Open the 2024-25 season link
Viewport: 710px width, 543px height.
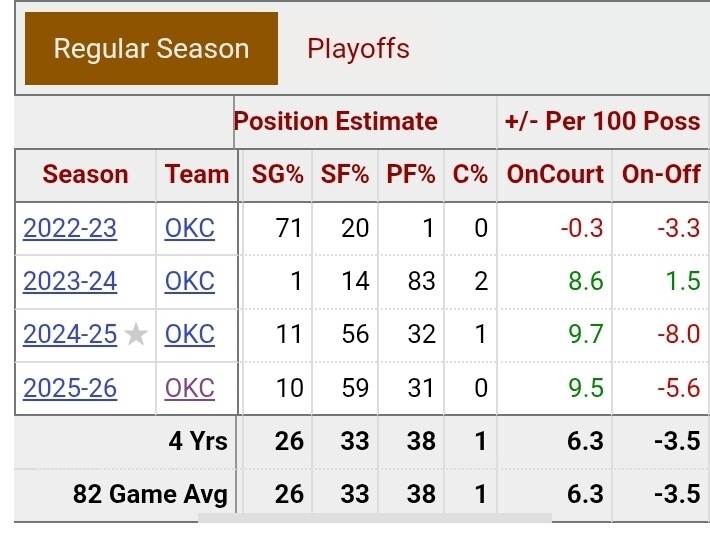click(70, 334)
